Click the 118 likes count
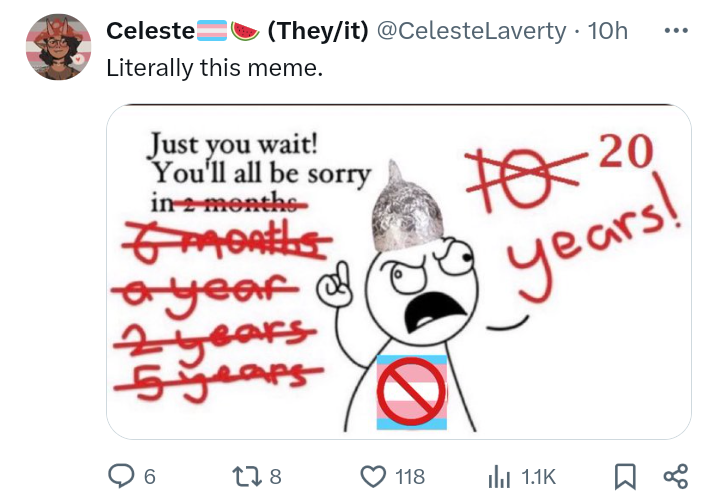Image resolution: width=718 pixels, height=502 pixels. [x=410, y=476]
